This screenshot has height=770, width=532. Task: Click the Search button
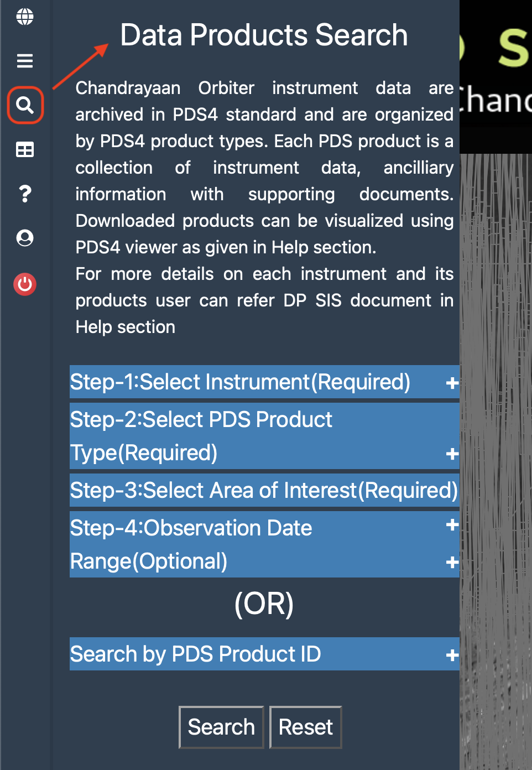221,727
